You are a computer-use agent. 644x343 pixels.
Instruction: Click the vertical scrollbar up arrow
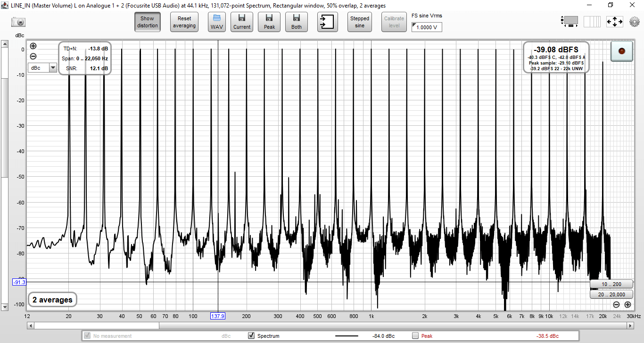pos(4,44)
